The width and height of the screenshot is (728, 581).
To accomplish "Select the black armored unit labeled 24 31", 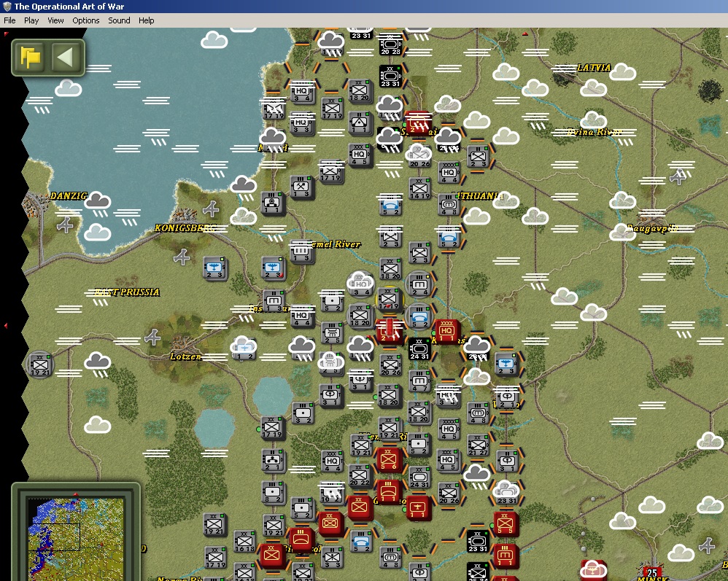I will coord(419,349).
